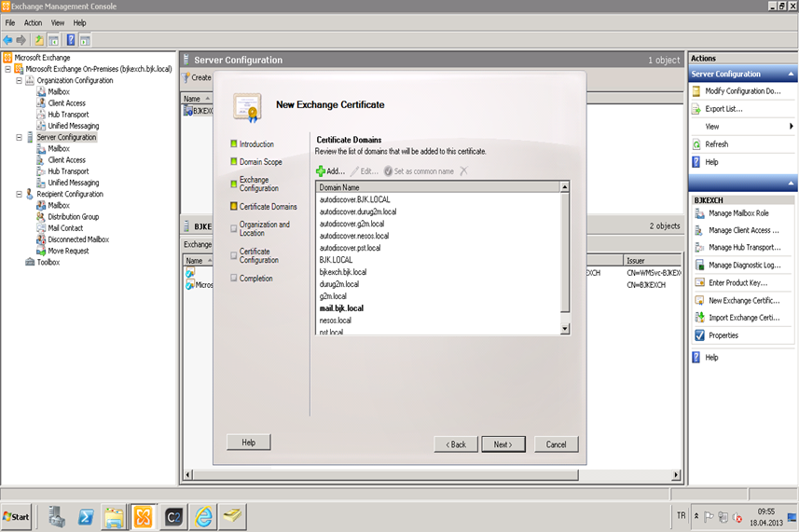Select autodiscover.BJK.LOCAL in the domain list
The width and height of the screenshot is (799, 532).
pyautogui.click(x=354, y=199)
